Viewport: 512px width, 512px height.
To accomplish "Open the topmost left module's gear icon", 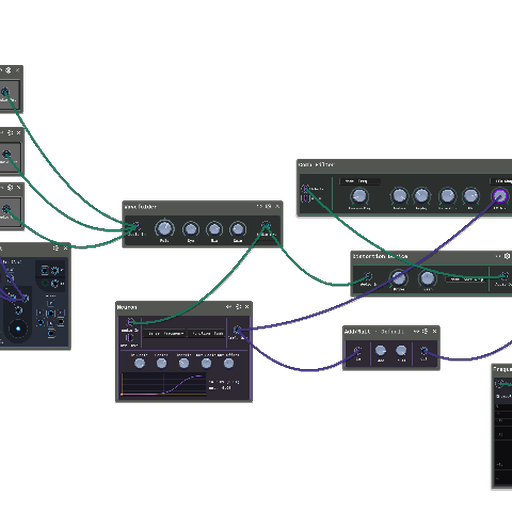I will point(8,70).
